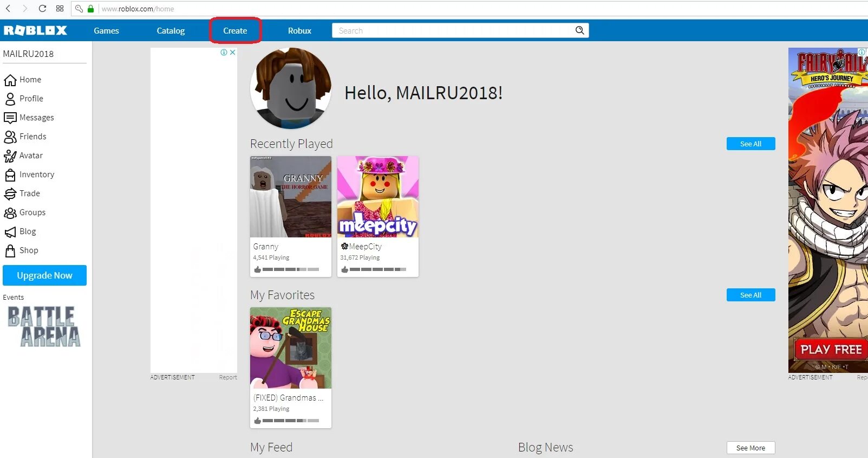Open the MeepCity game thumbnail

(x=378, y=197)
